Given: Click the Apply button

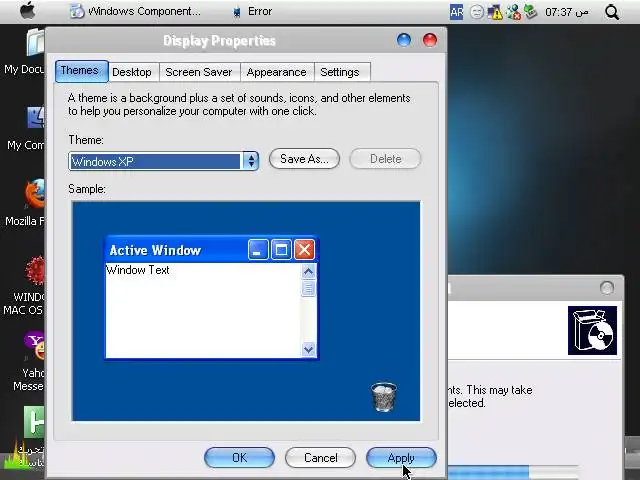Looking at the screenshot, I should coord(401,458).
